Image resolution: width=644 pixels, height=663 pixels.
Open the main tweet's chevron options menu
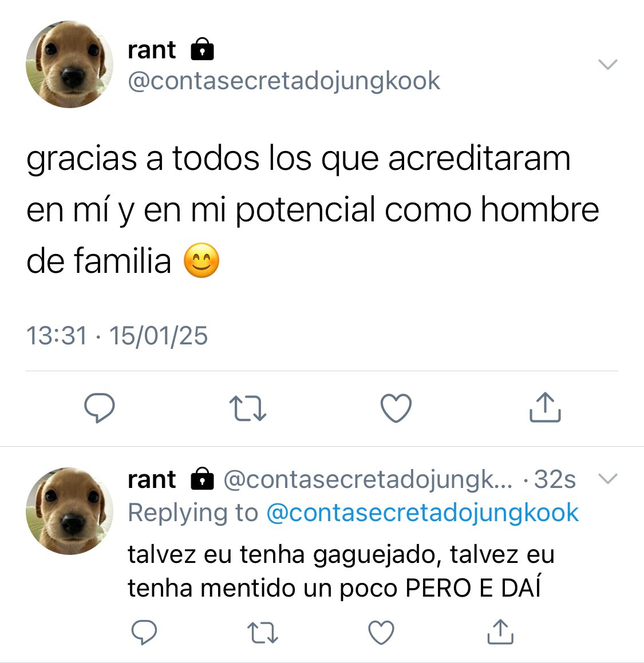click(608, 64)
